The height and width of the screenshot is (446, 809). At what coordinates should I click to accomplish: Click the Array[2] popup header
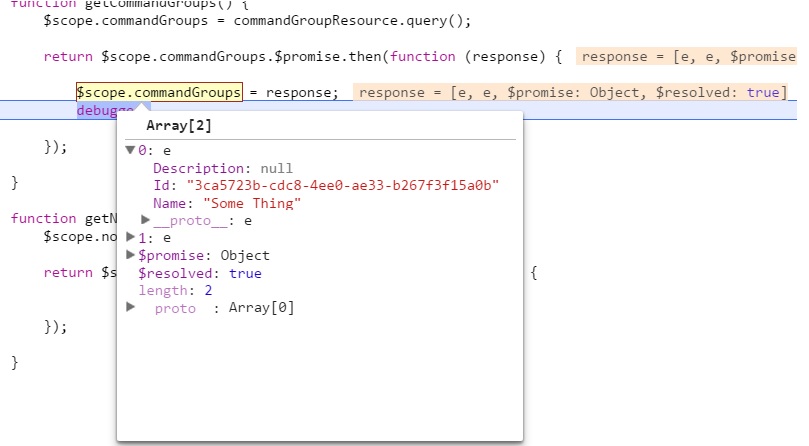tap(179, 125)
